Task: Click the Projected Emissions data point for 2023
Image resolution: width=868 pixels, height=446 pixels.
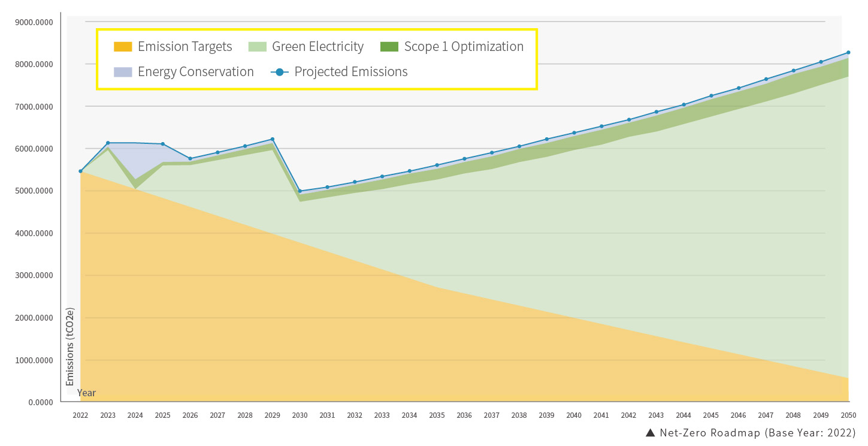Action: point(108,143)
